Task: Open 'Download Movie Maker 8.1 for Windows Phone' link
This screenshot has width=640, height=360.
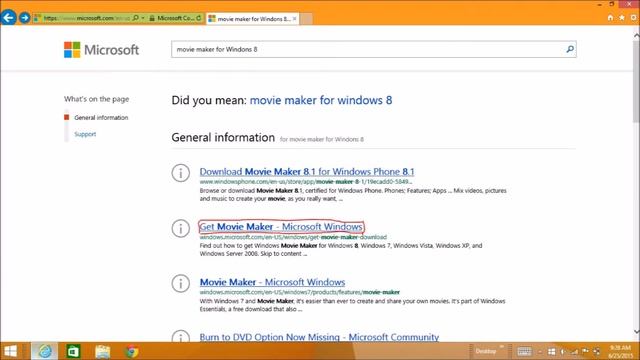Action: point(307,171)
